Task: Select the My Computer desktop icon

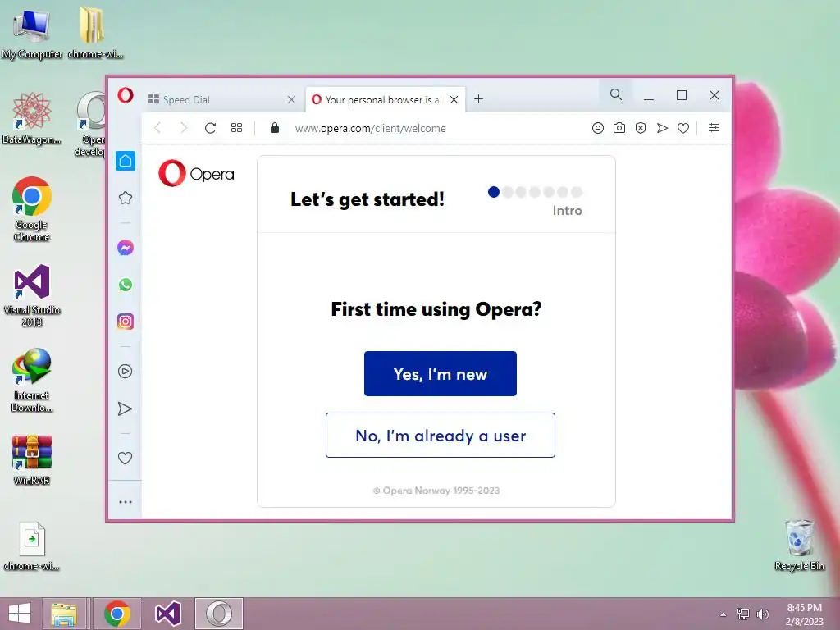Action: pyautogui.click(x=32, y=33)
